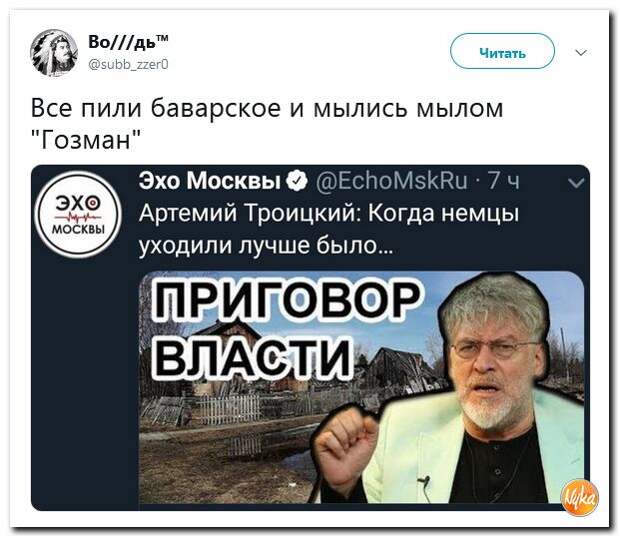Expand the quoted tweet chevron menu
Viewport: 620px width, 538px height.
(576, 183)
